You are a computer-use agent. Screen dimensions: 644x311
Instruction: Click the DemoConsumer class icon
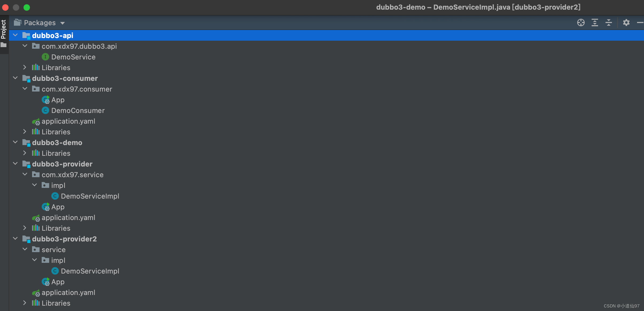(45, 110)
